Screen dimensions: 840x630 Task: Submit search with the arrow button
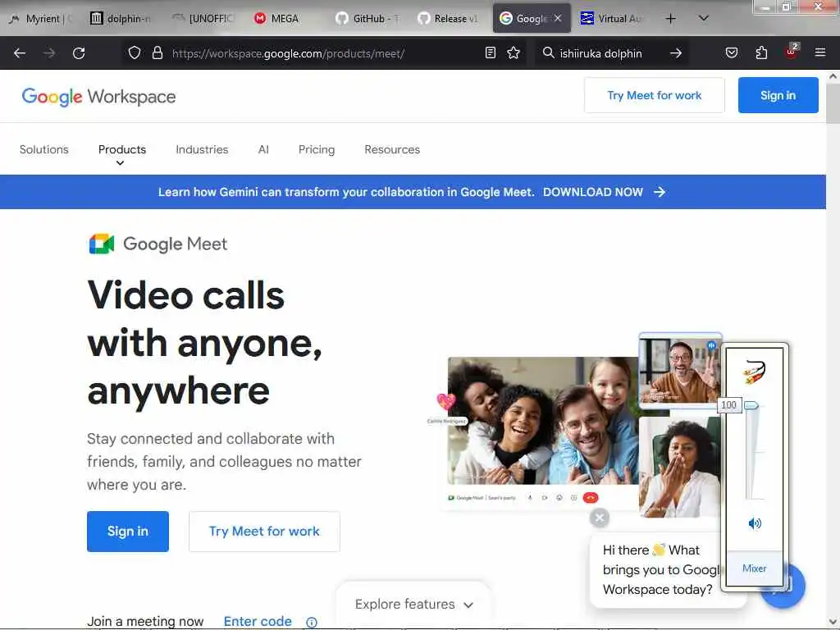676,53
